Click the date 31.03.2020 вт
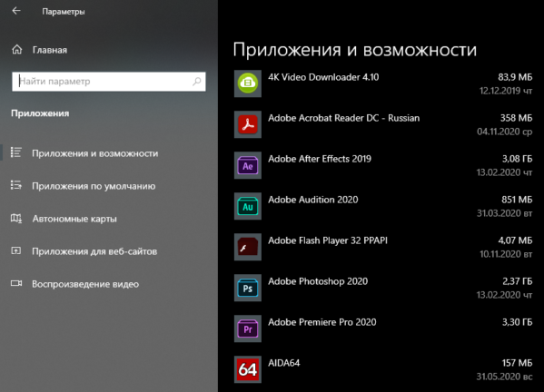The image size is (544, 392). 504,213
